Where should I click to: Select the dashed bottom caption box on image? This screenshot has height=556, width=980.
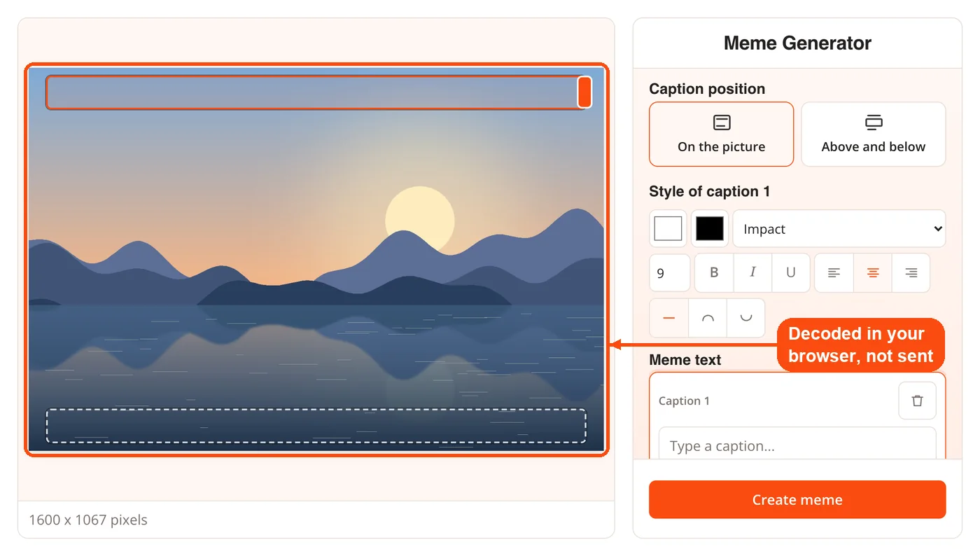pos(316,426)
